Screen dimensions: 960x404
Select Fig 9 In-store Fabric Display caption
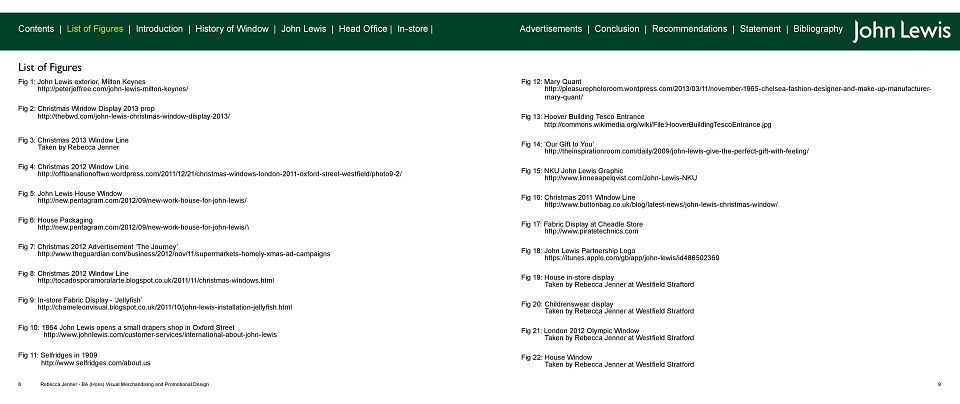pyautogui.click(x=80, y=301)
